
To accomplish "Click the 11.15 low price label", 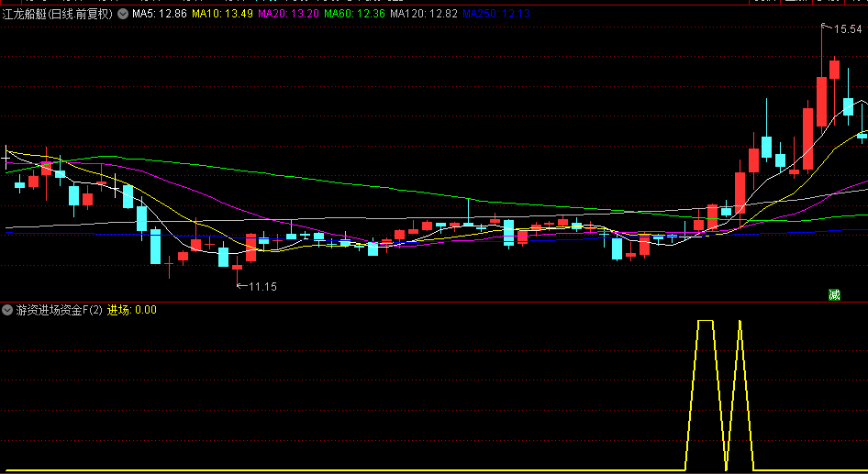I will [x=263, y=286].
